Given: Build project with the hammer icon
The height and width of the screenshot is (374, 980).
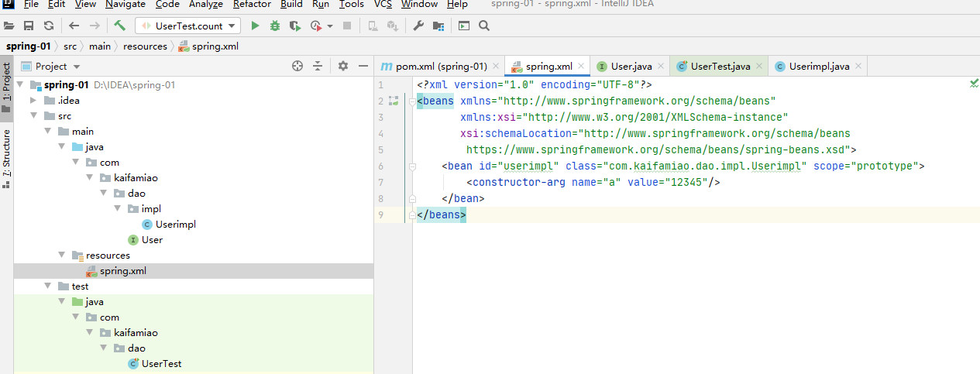Looking at the screenshot, I should (x=119, y=26).
